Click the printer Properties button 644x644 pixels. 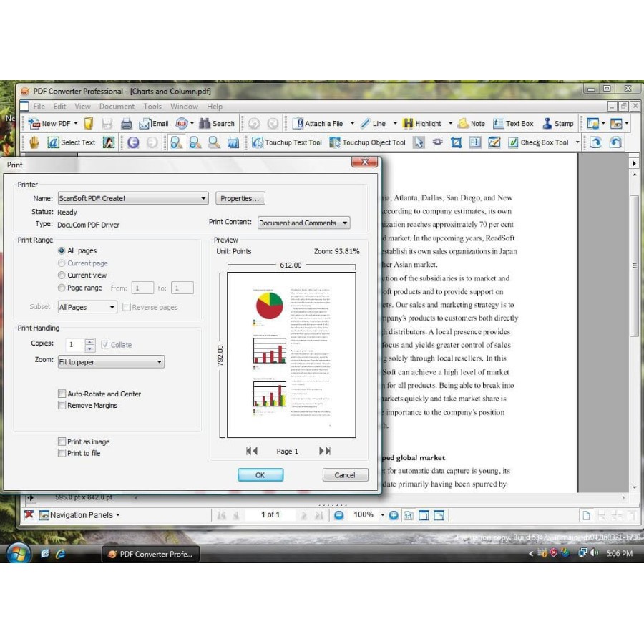pyautogui.click(x=240, y=198)
